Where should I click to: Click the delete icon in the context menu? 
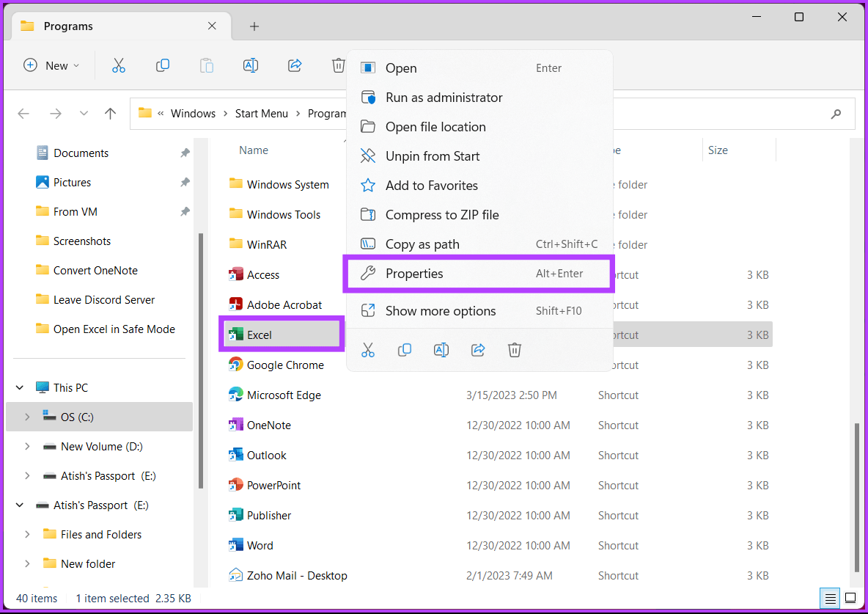click(x=515, y=350)
